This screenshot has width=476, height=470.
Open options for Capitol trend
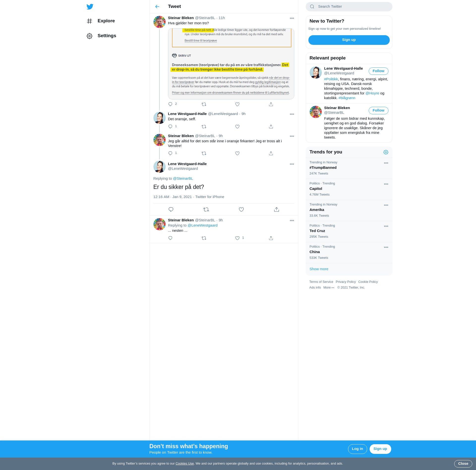pyautogui.click(x=386, y=184)
